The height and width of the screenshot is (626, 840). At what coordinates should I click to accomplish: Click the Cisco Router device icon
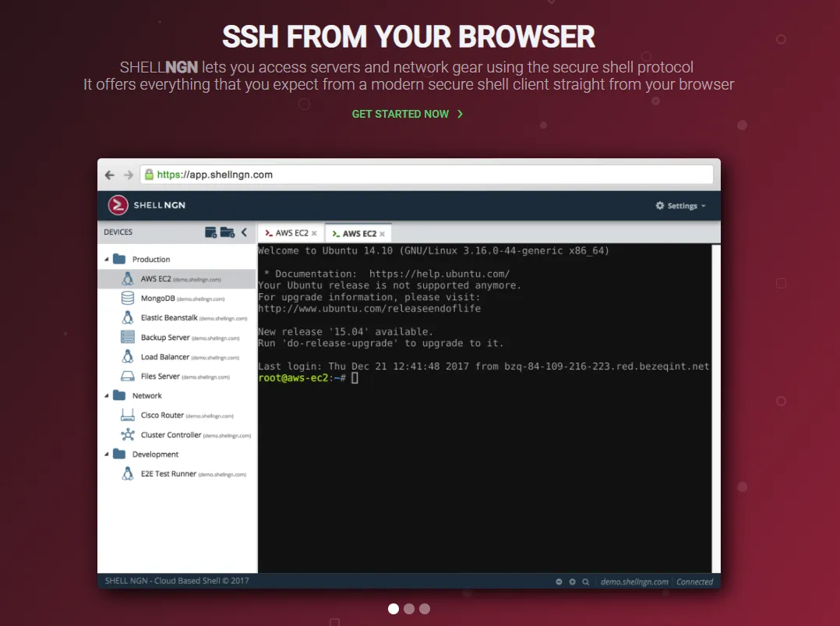(128, 416)
